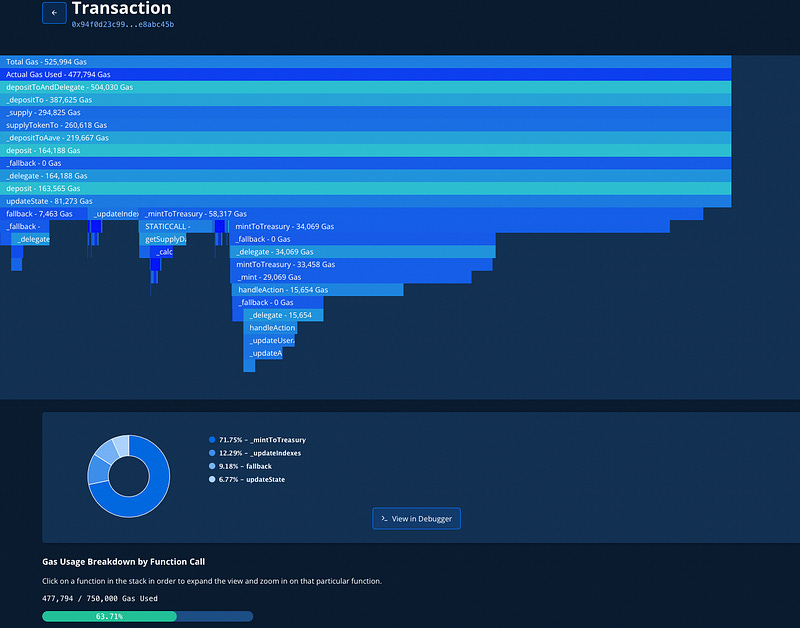Click the getSupplyData flame bar
The height and width of the screenshot is (628, 800).
(163, 239)
